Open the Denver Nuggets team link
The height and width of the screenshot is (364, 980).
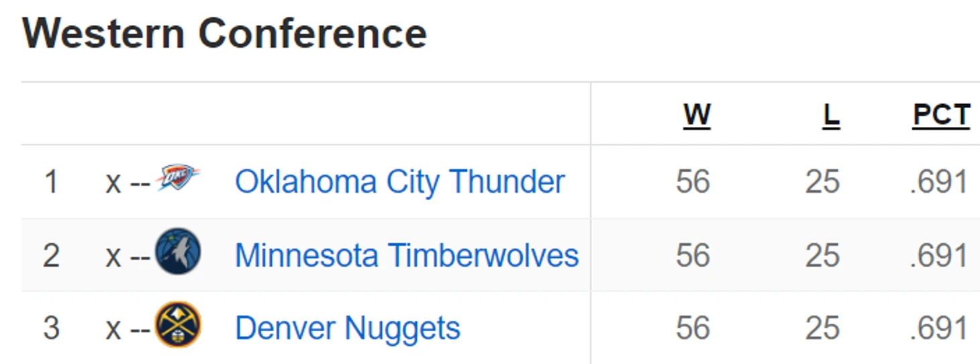348,328
